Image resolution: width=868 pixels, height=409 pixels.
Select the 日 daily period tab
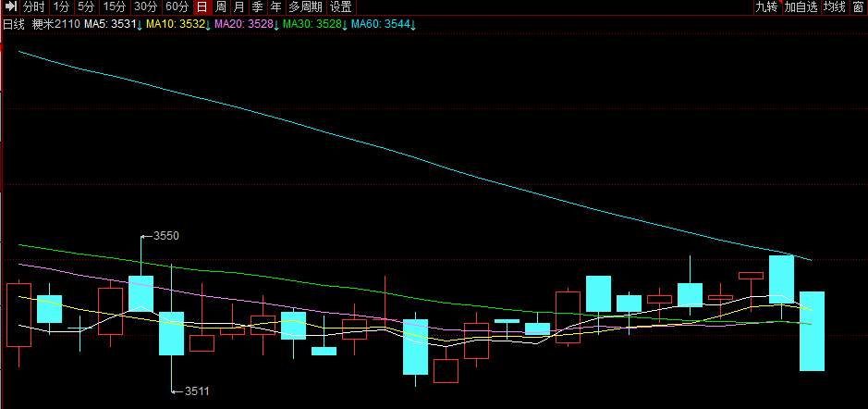point(202,7)
